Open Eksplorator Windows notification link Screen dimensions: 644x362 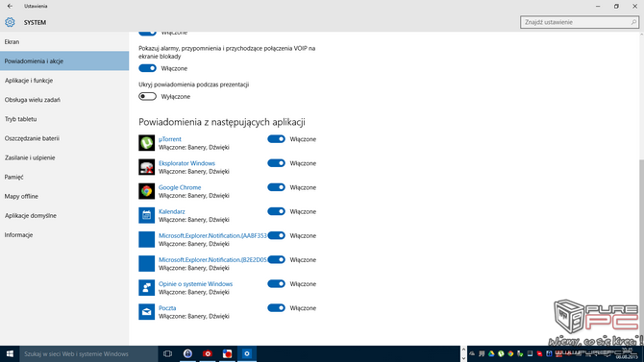[186, 163]
